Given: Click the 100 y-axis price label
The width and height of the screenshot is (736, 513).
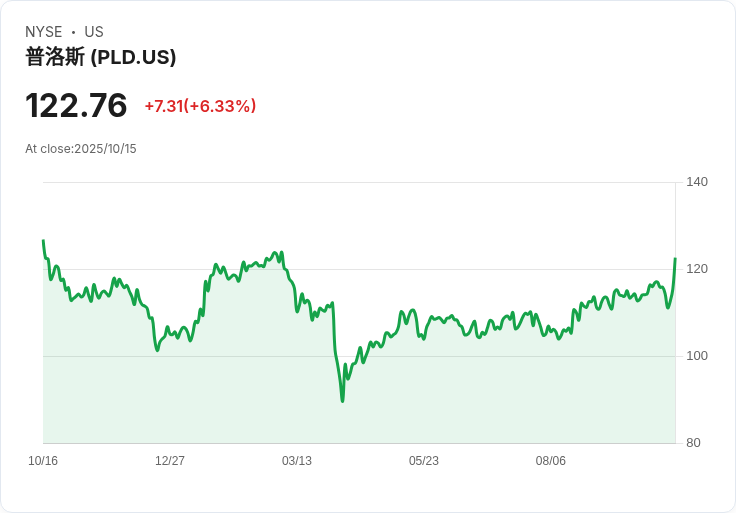Looking at the screenshot, I should point(697,356).
